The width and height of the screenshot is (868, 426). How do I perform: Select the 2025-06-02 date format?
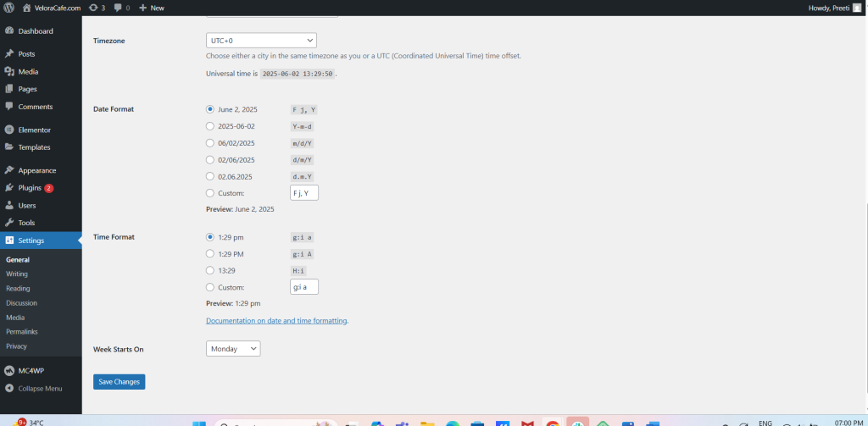pyautogui.click(x=210, y=126)
